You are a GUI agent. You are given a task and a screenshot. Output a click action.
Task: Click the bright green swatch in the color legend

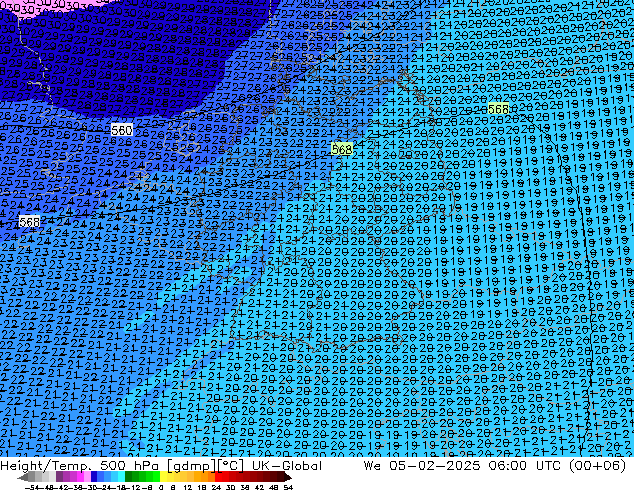156,476
